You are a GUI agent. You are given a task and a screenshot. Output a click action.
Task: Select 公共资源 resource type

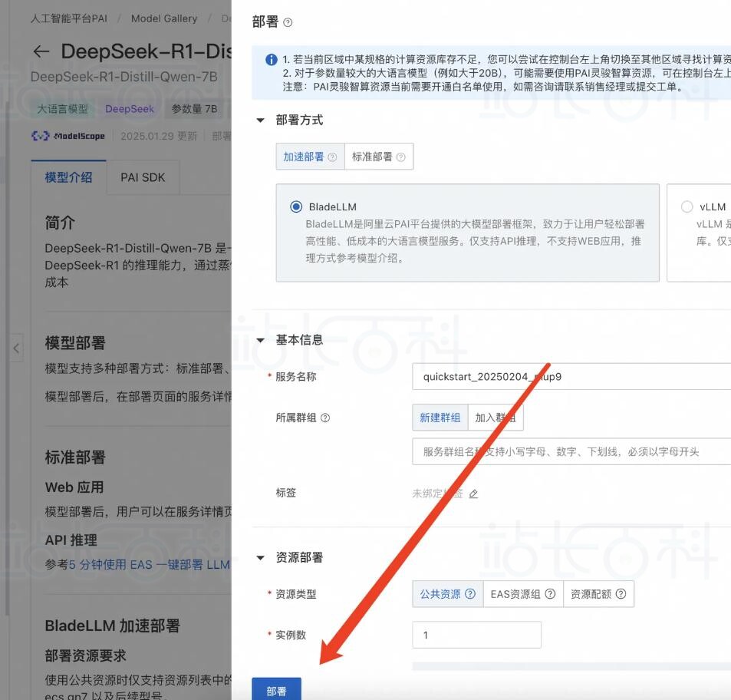(x=447, y=593)
